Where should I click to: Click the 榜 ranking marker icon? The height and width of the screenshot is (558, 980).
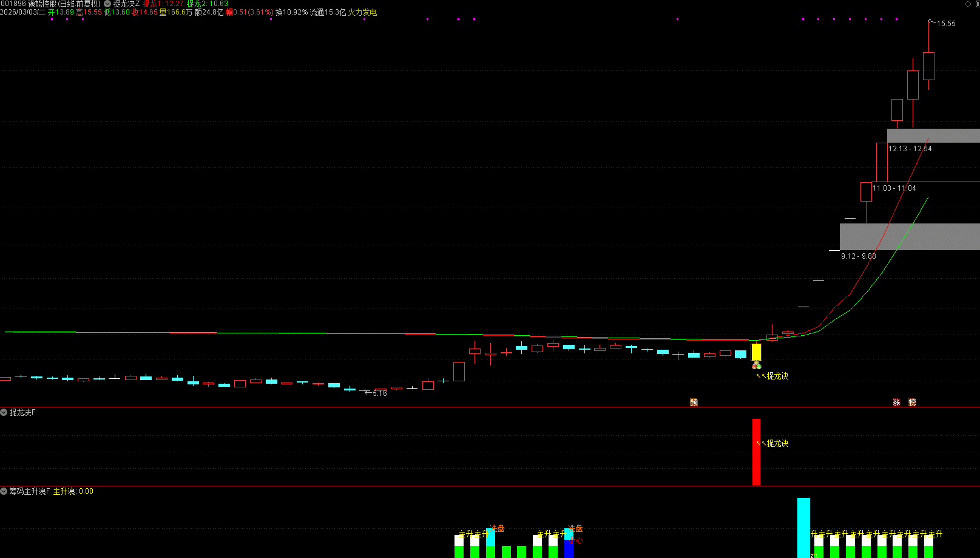tap(912, 403)
